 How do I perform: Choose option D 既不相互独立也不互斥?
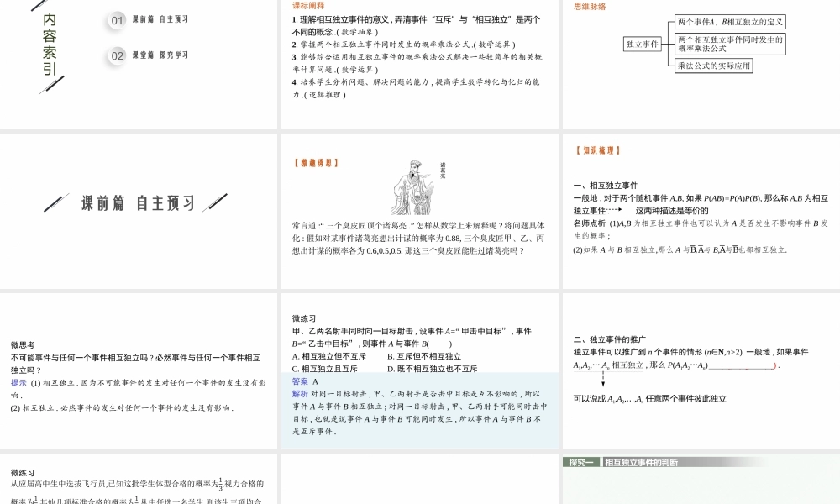pos(432,369)
